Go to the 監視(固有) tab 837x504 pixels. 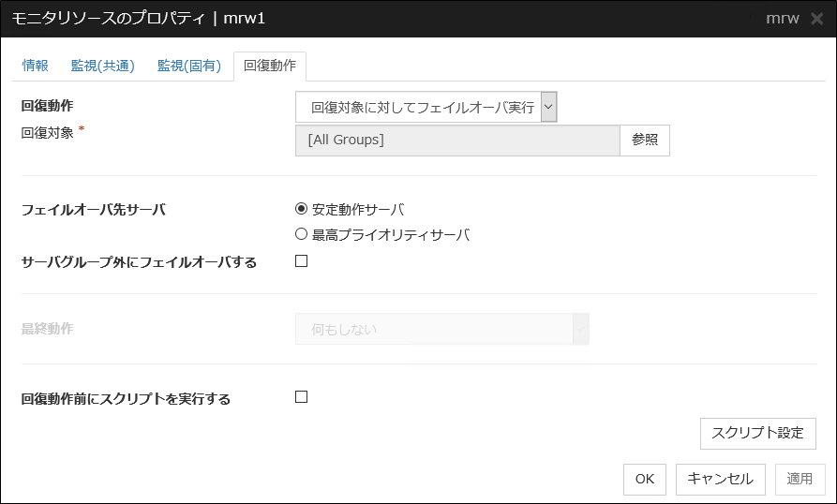point(189,66)
